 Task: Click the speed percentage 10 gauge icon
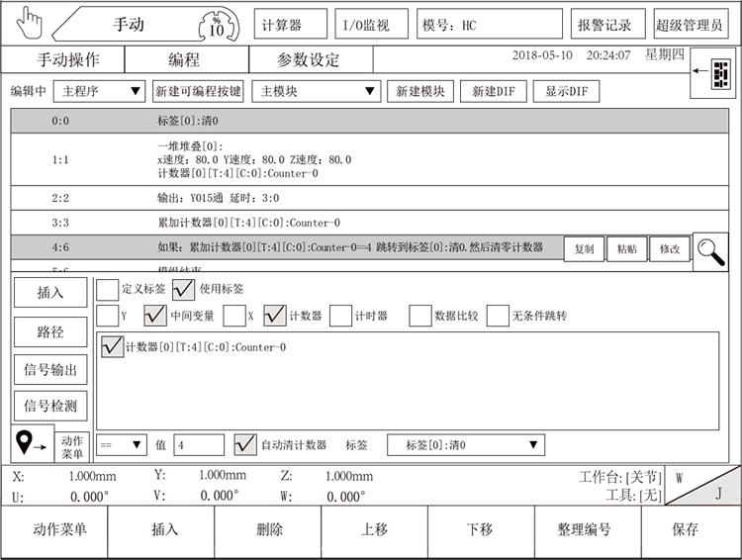click(x=217, y=24)
